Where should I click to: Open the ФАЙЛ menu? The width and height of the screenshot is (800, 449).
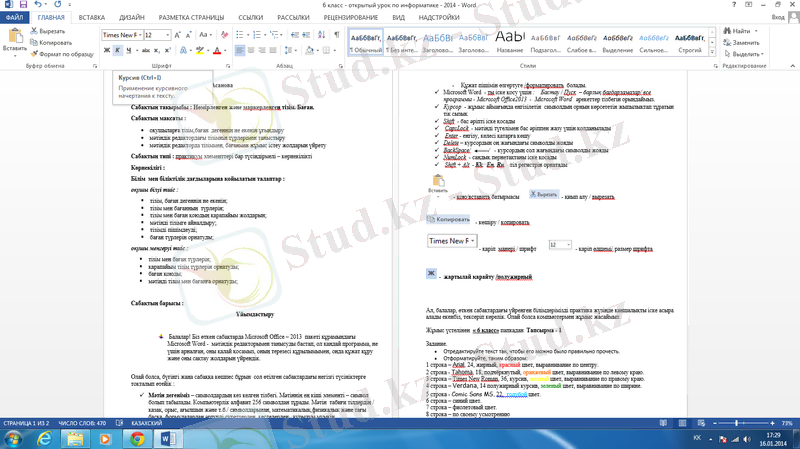pos(15,18)
